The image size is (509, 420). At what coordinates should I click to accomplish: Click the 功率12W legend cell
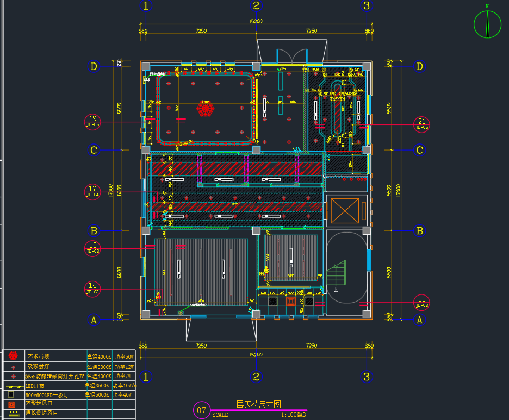click(124, 367)
